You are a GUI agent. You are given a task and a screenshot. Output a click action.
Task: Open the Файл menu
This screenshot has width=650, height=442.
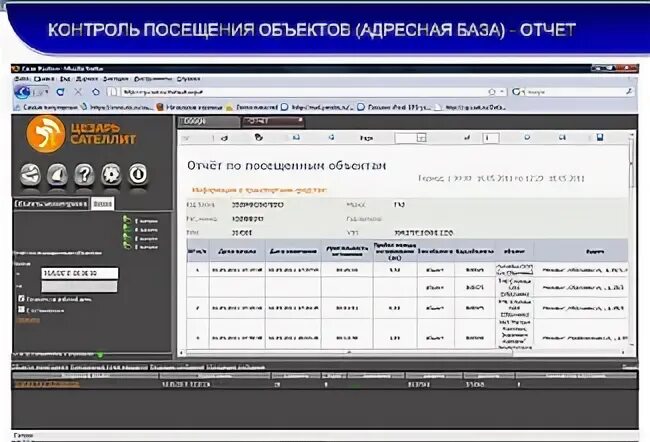coord(22,78)
